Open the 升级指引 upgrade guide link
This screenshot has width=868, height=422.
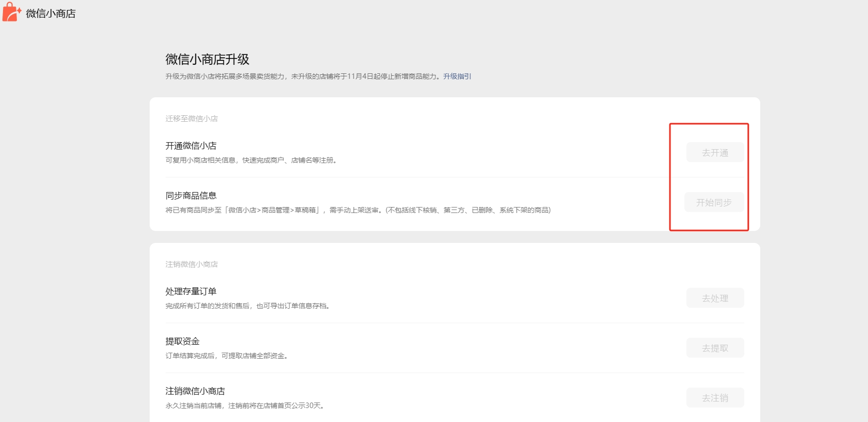457,76
